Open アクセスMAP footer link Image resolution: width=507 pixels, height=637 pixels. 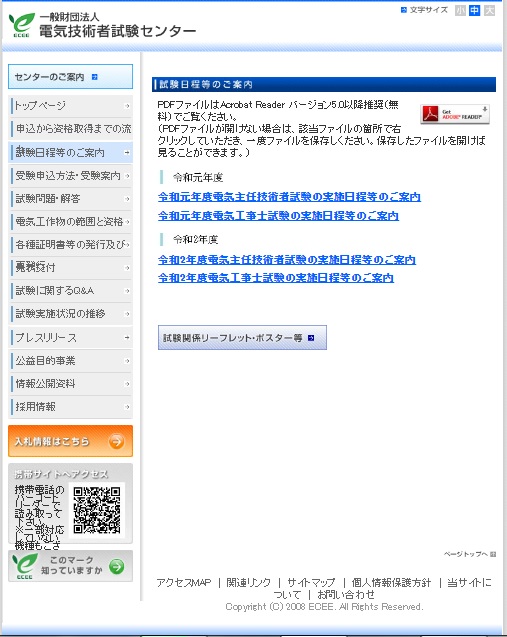coord(184,583)
